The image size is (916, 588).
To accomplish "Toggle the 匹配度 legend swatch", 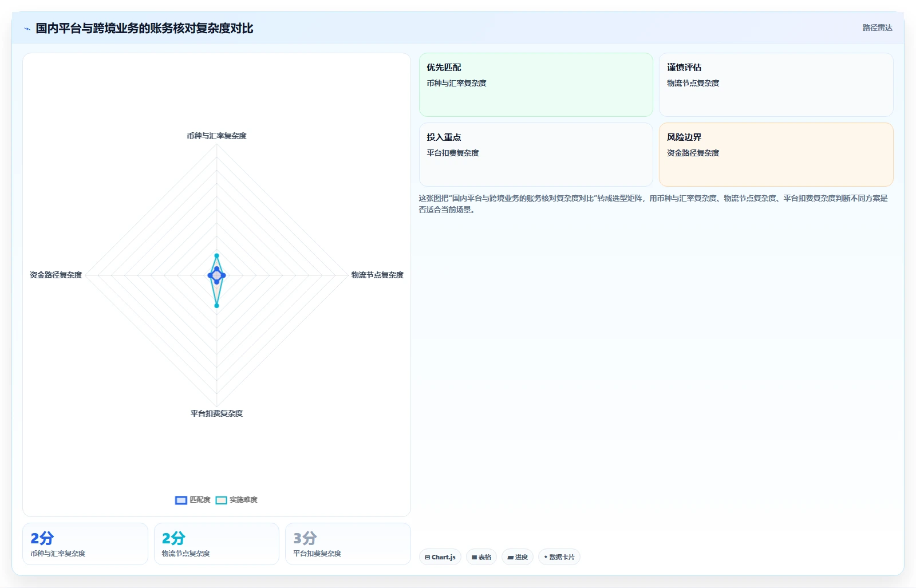I will tap(181, 500).
